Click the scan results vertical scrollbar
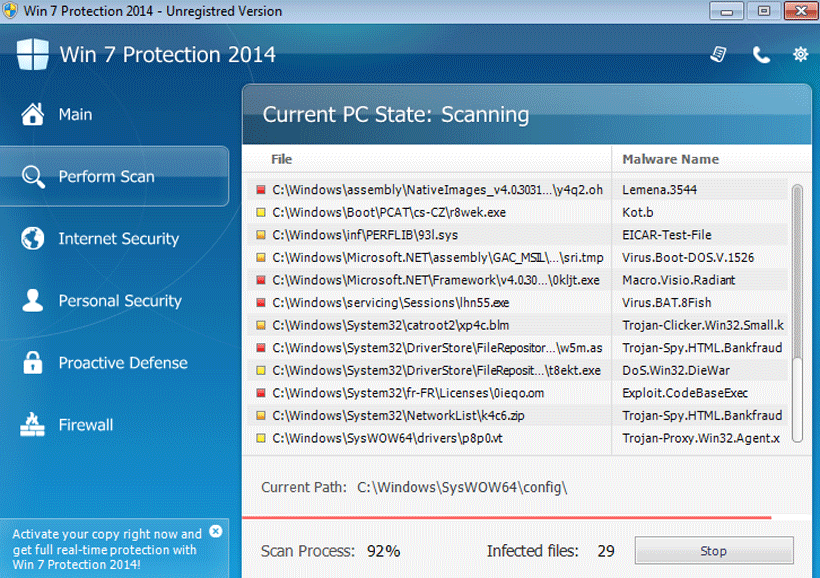820x578 pixels. (796, 310)
